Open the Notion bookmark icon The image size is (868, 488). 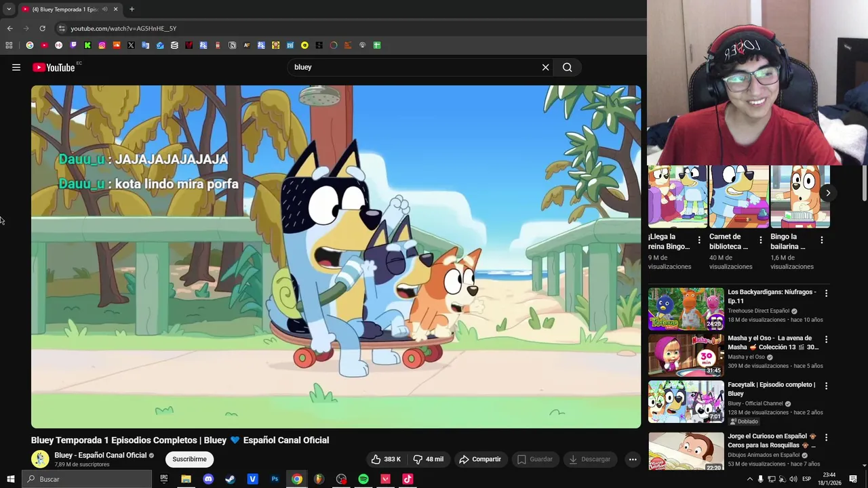click(x=232, y=45)
